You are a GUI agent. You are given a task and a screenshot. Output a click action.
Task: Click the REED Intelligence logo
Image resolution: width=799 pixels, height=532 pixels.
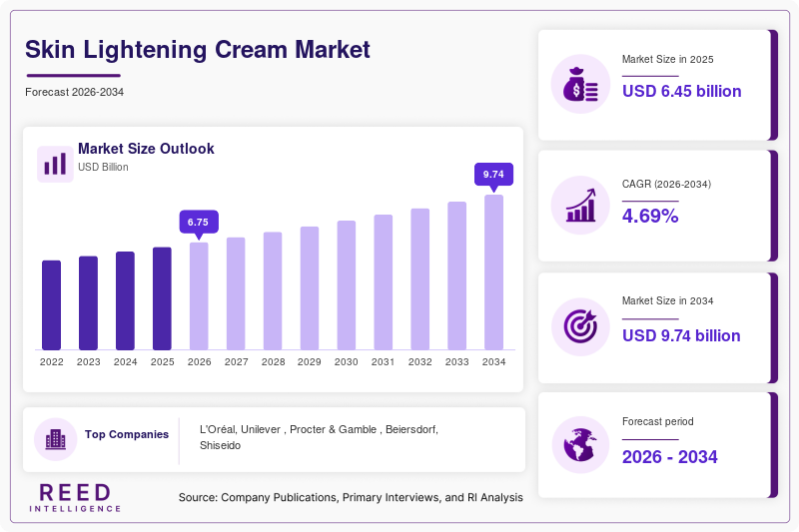coord(75,497)
